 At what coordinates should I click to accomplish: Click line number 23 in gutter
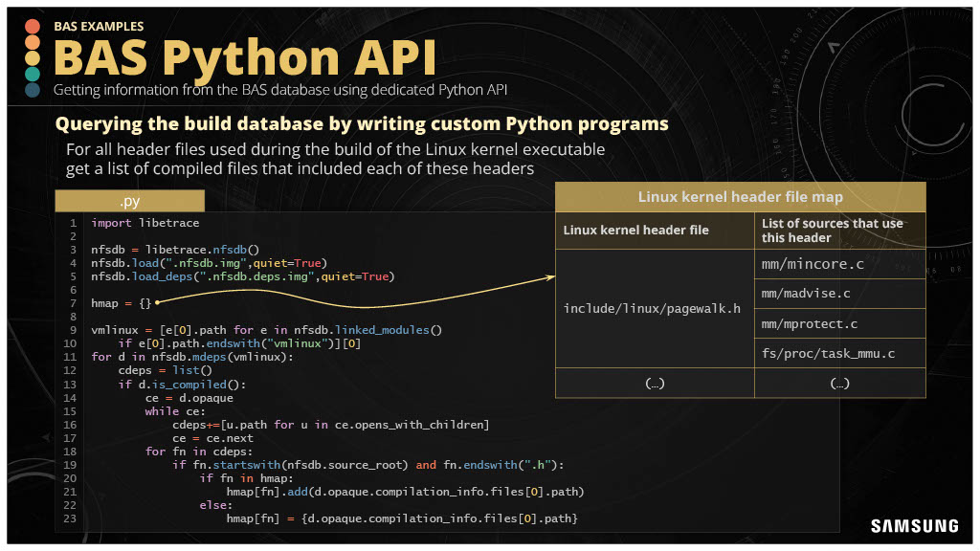69,518
